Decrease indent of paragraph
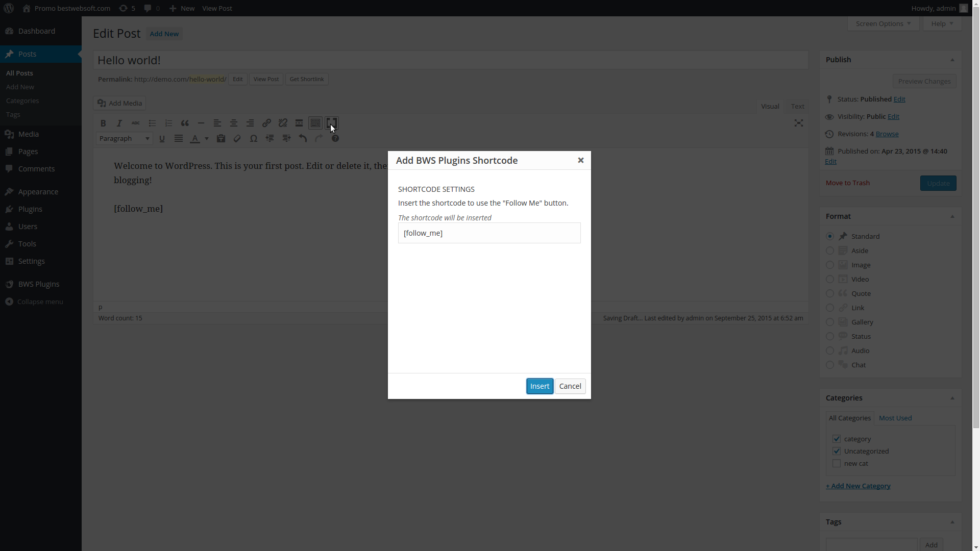The image size is (980, 551). (270, 138)
